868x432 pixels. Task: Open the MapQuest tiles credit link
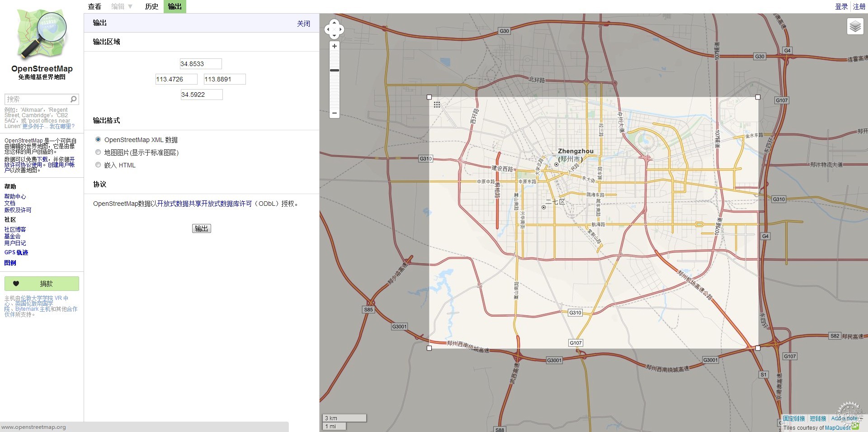[x=838, y=427]
